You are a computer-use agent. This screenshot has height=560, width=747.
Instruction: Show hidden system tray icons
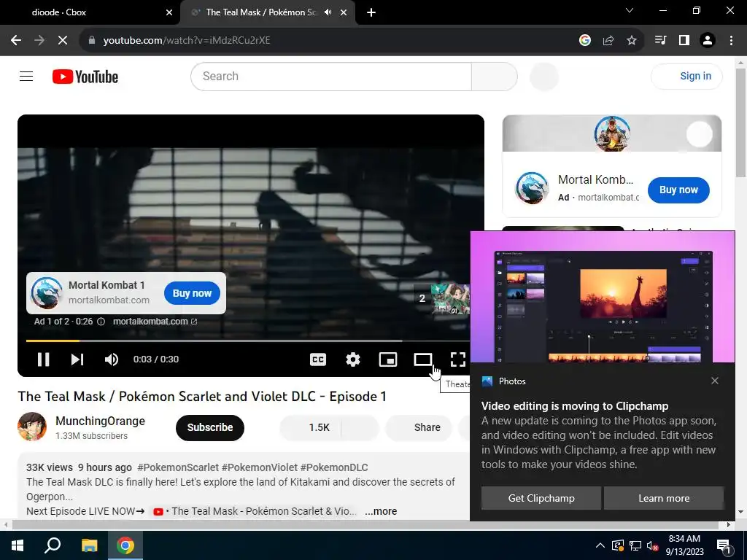[x=600, y=545]
